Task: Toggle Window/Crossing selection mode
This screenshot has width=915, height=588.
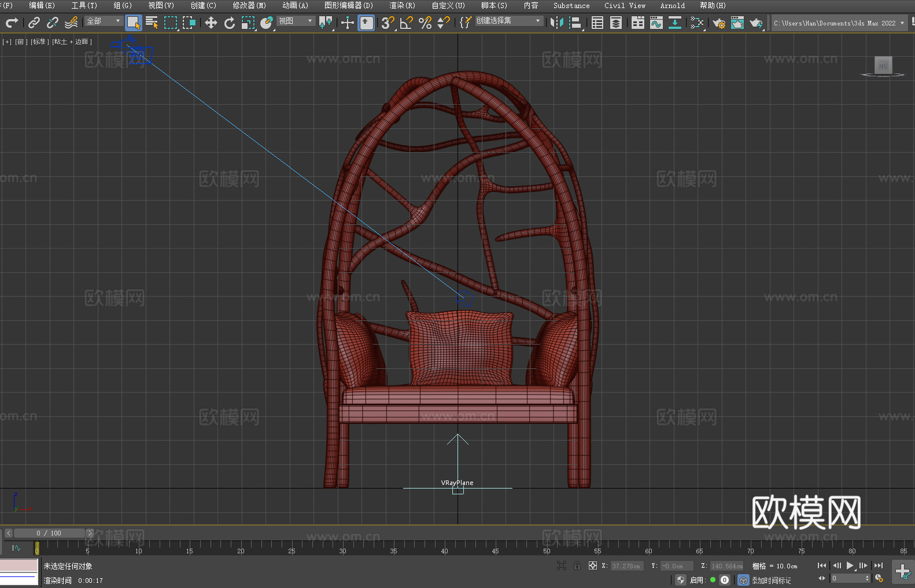Action: [x=189, y=23]
